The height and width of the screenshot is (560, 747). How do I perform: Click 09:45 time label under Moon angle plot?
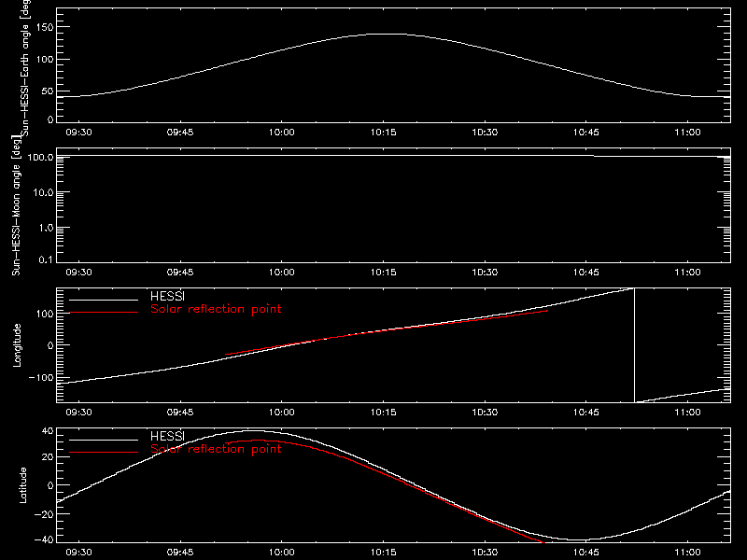[x=180, y=273]
